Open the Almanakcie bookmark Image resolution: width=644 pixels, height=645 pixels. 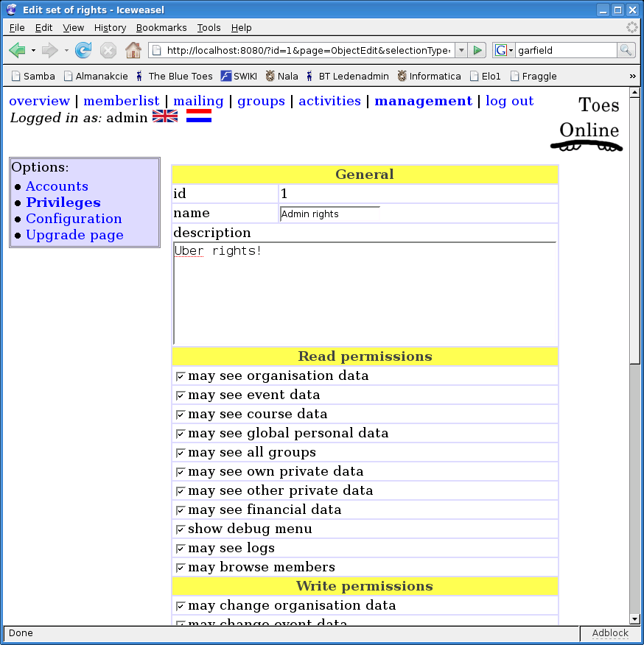point(96,76)
